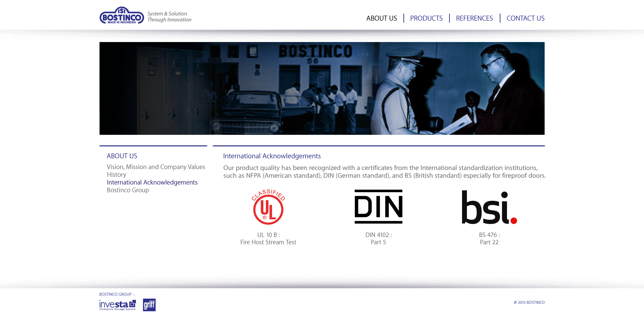Click the bsi logo
Screen dimensions: 644x316
[x=489, y=207]
